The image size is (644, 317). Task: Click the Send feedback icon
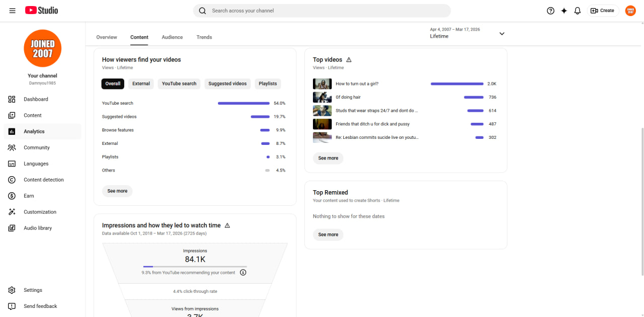click(12, 306)
